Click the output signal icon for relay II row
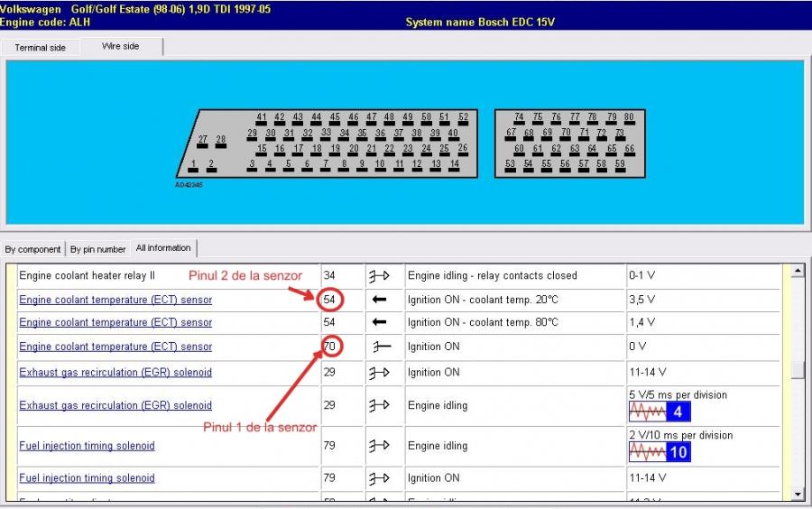The height and width of the screenshot is (509, 812). click(379, 276)
